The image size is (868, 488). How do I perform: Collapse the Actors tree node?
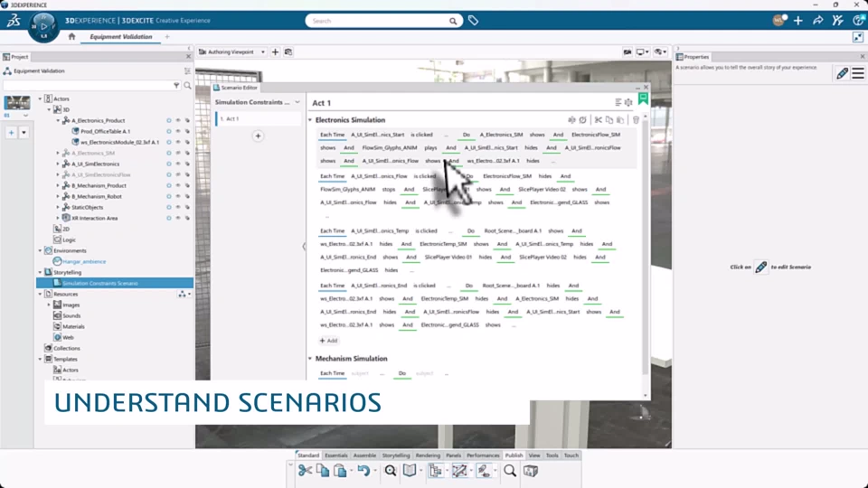pos(40,99)
